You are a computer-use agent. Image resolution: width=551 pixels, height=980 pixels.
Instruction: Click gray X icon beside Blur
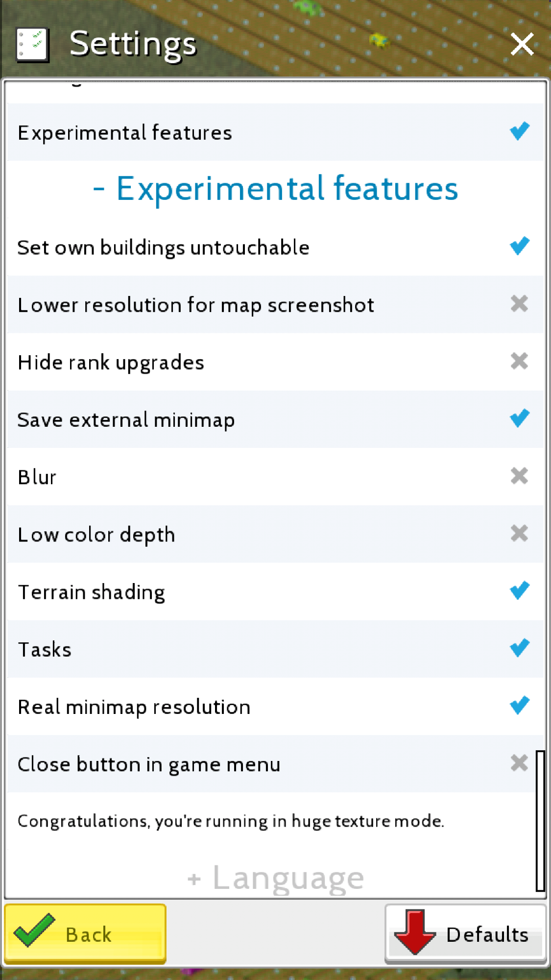(519, 476)
